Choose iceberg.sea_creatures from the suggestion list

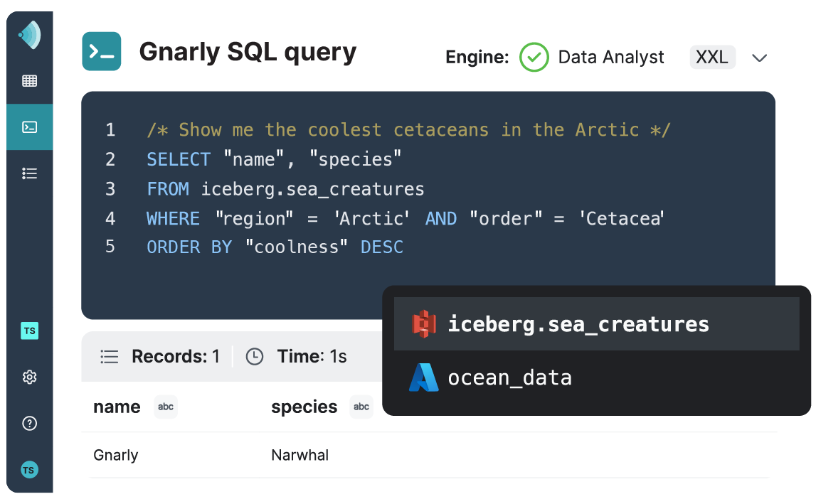578,324
